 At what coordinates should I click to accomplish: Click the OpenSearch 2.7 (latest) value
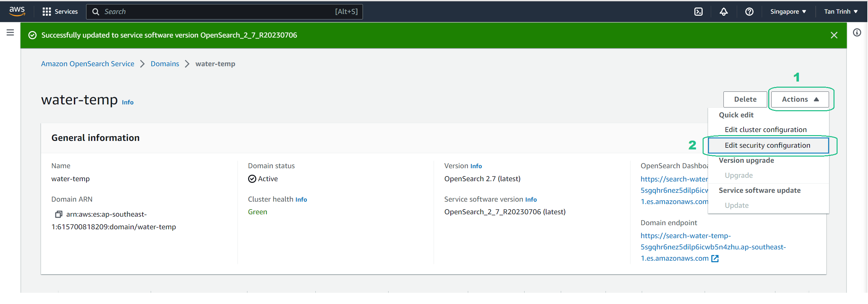tap(482, 179)
